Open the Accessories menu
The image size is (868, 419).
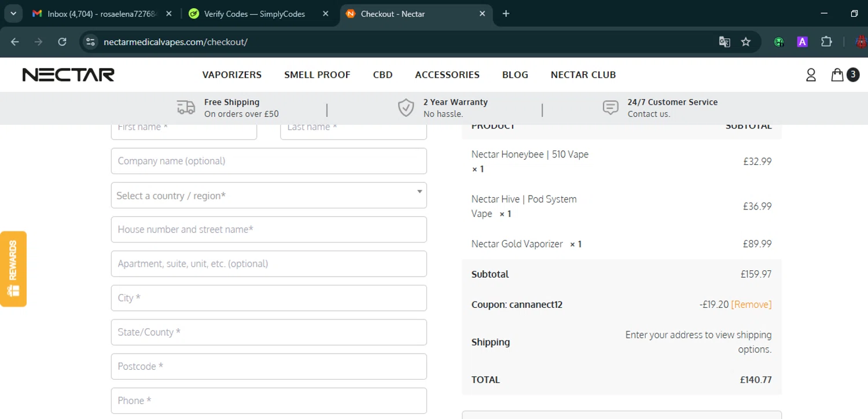pyautogui.click(x=447, y=75)
